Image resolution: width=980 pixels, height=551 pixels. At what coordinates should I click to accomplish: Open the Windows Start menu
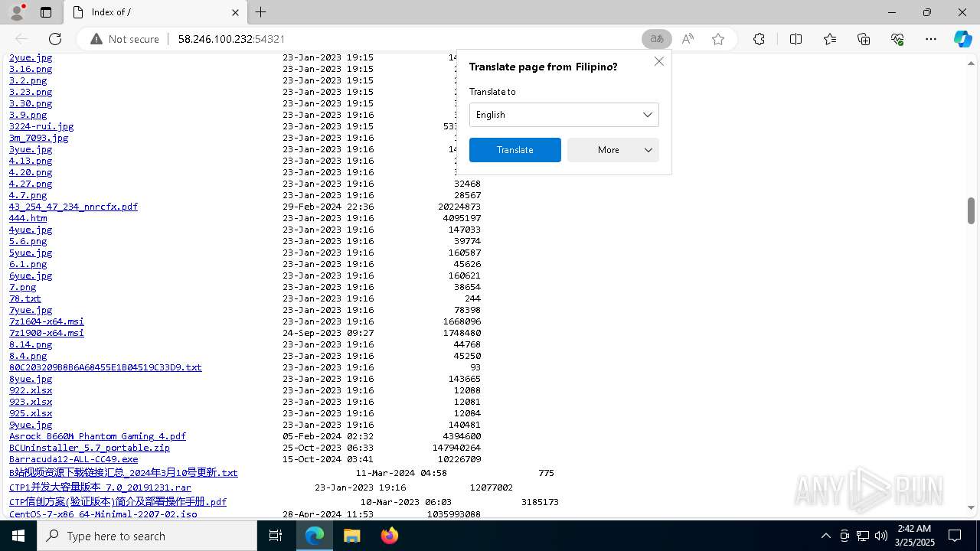pos(18,536)
